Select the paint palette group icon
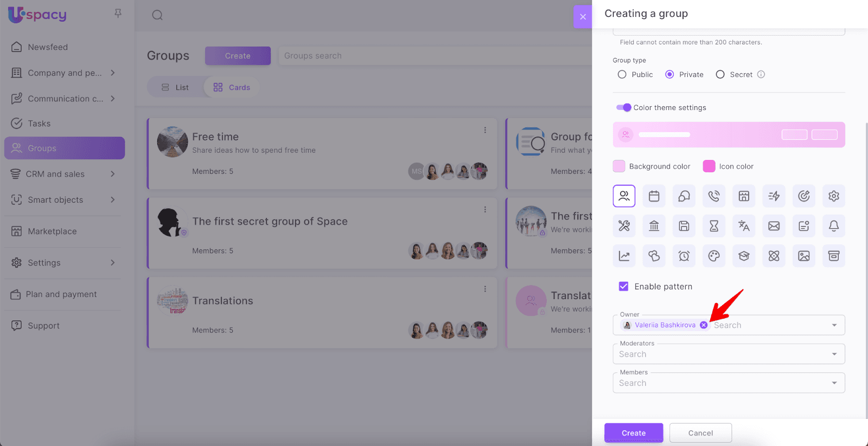 click(x=714, y=256)
